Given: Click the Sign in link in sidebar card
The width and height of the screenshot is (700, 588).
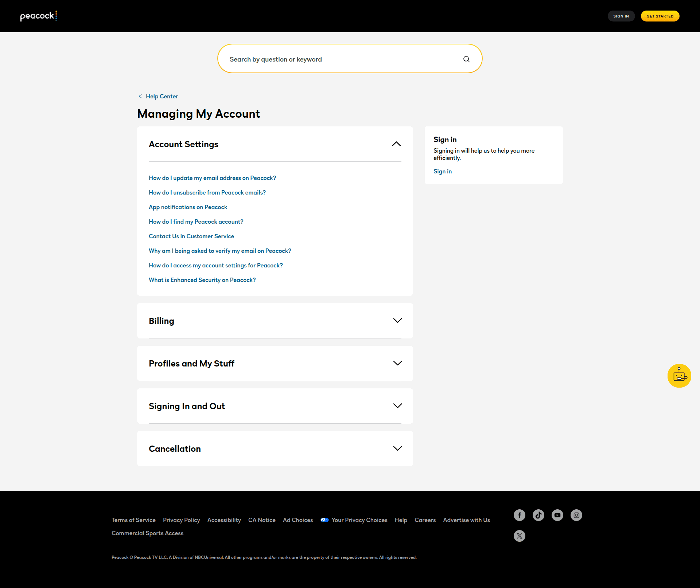Looking at the screenshot, I should click(443, 171).
